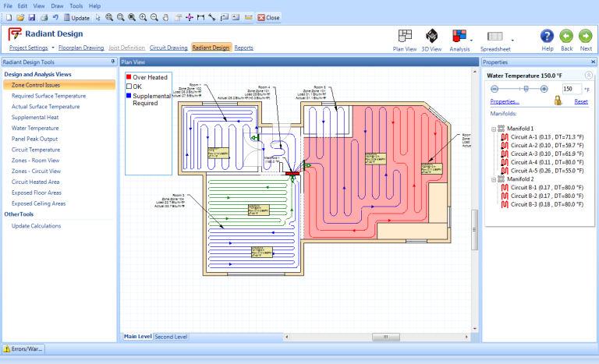
Task: Click the water temperature slider handle
Action: click(x=526, y=89)
